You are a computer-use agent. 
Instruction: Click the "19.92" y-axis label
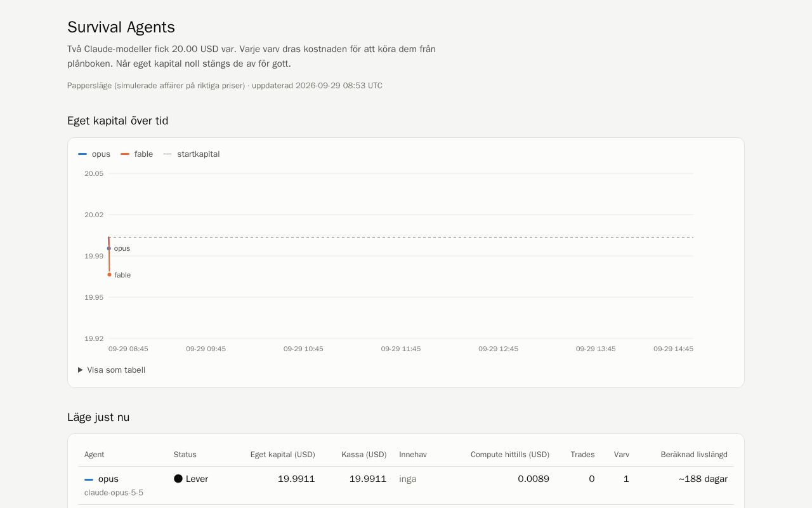pos(94,338)
